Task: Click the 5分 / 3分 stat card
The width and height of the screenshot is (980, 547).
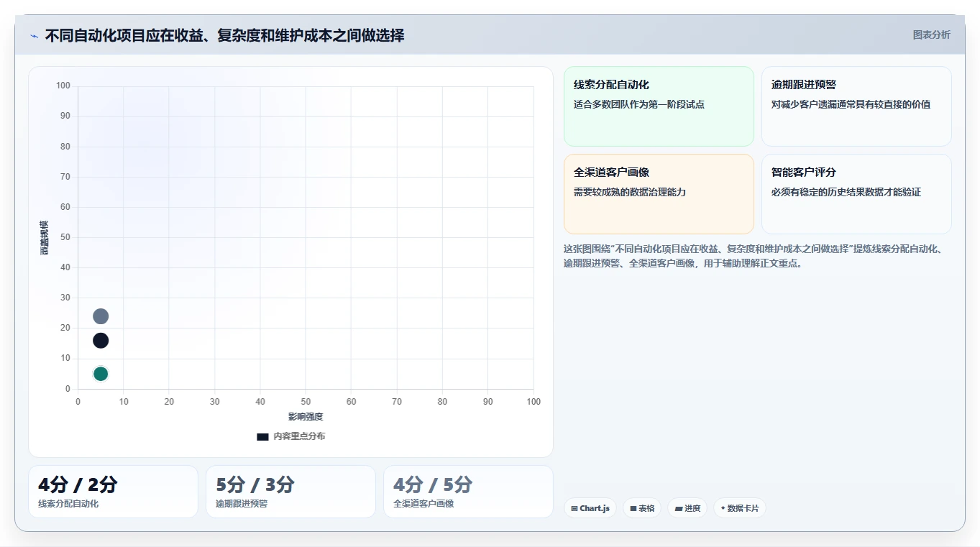Action: (x=290, y=492)
